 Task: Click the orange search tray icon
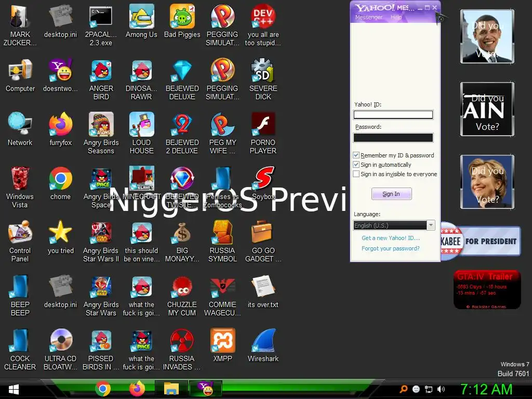pyautogui.click(x=403, y=389)
